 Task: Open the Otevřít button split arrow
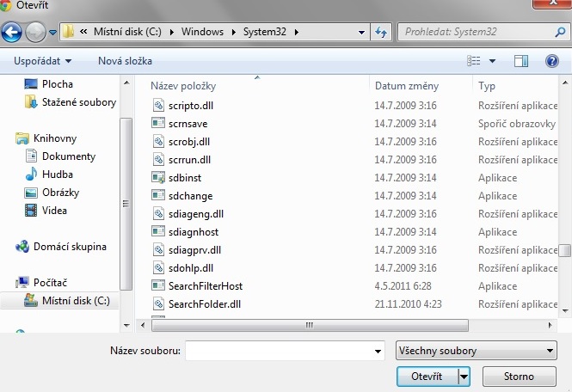464,377
